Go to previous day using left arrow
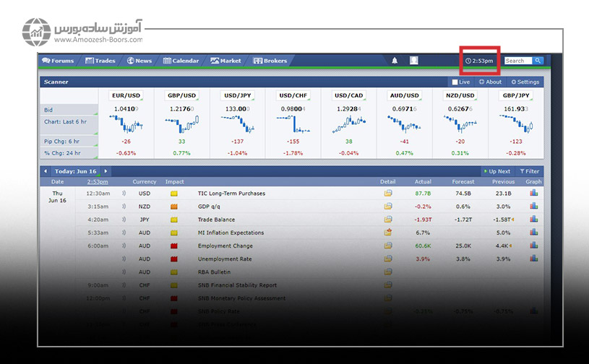The image size is (589, 364). 46,171
